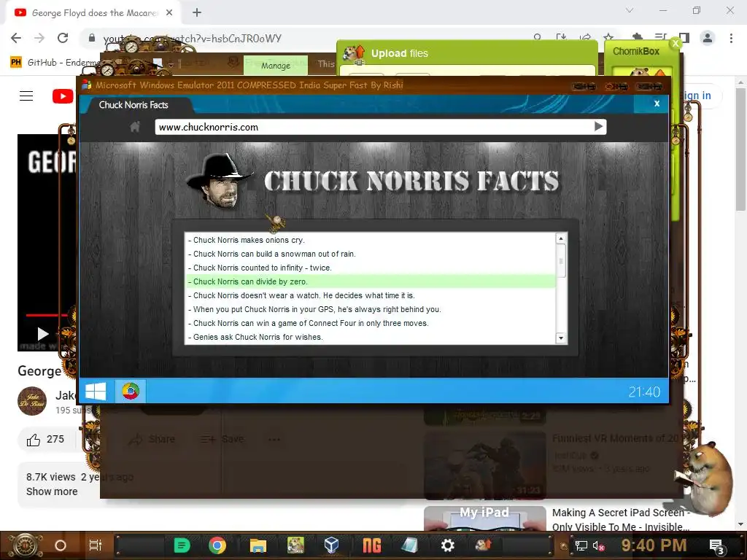Open Google Chrome from the taskbar
The height and width of the screenshot is (560, 747).
tap(217, 545)
